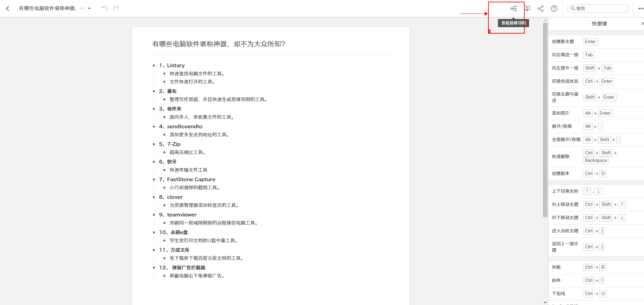Screen dimensions: 644x305
Task: Open the document title dropdown arrow
Action: 89,8
